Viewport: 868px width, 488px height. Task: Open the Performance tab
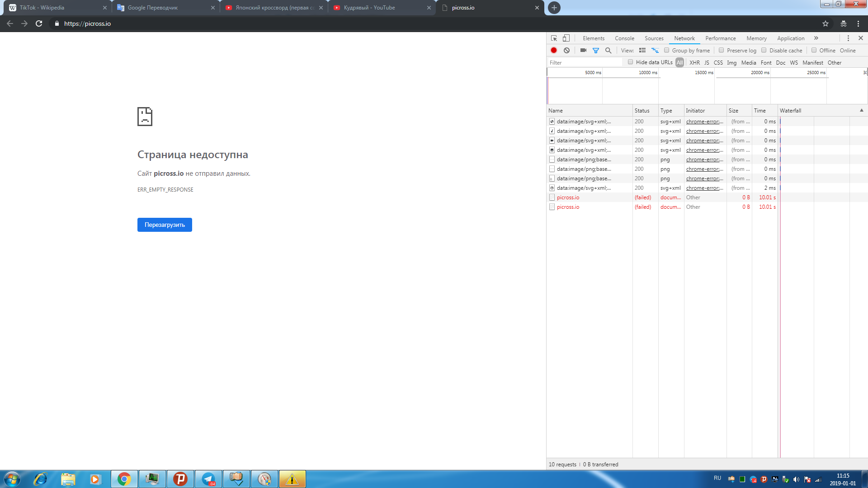721,38
